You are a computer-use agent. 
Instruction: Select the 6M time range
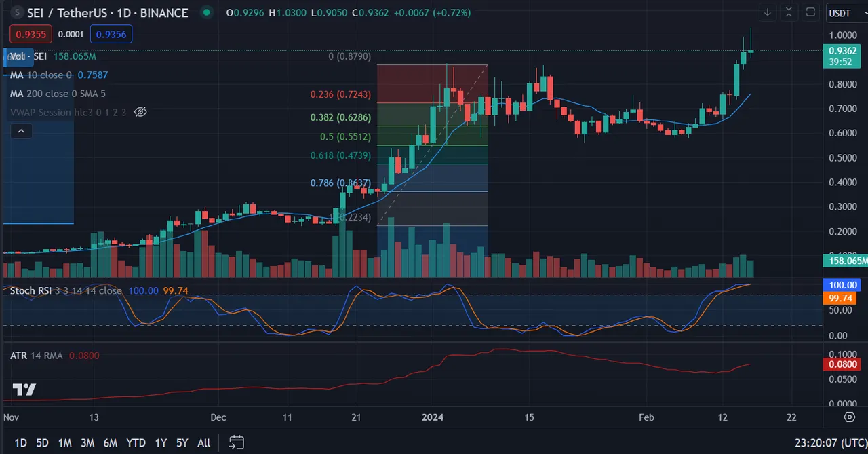point(110,443)
